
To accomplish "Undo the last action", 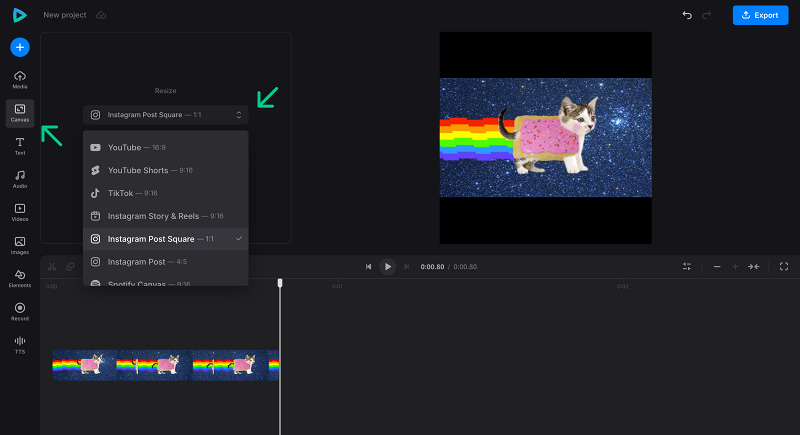I will click(687, 15).
